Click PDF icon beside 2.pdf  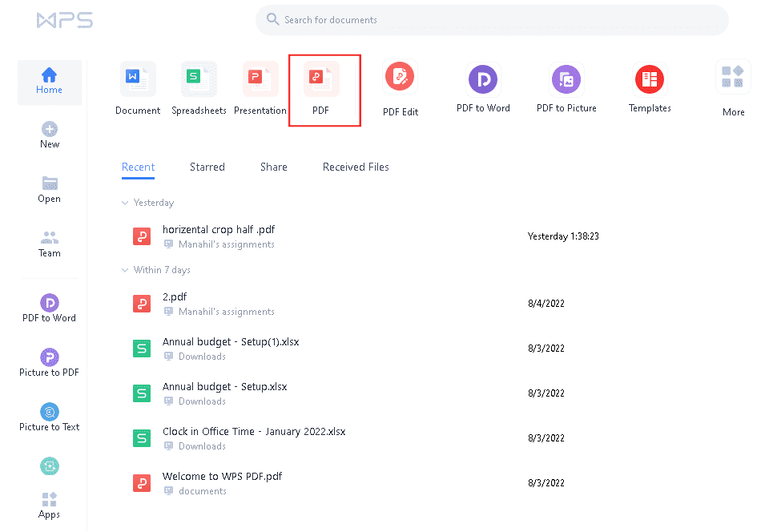(x=142, y=304)
